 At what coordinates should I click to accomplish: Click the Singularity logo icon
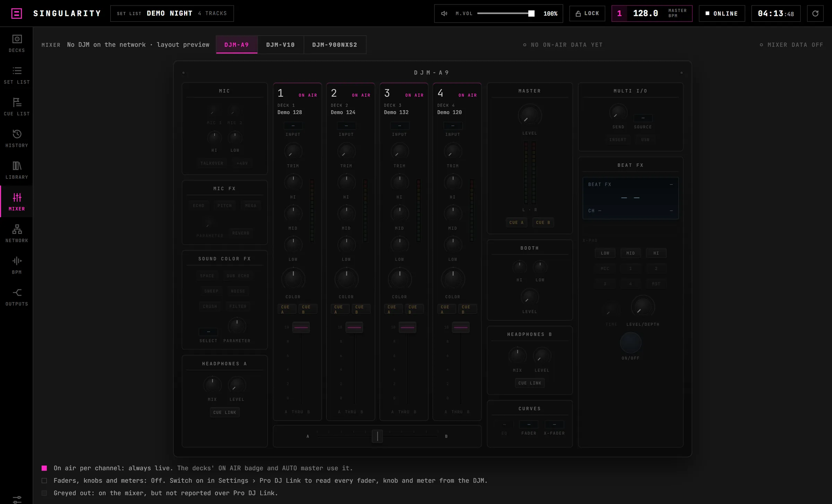17,14
